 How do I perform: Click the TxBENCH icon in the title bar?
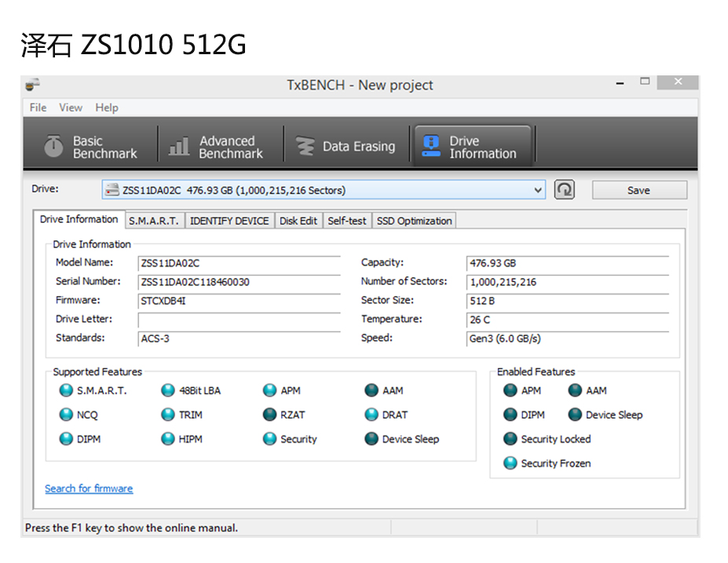[x=32, y=85]
